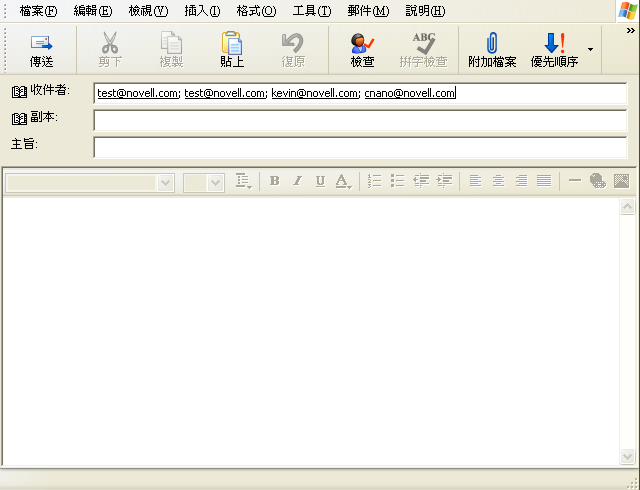The image size is (640, 490).
Task: Click in the 收件者 recipients field
Action: tap(360, 93)
